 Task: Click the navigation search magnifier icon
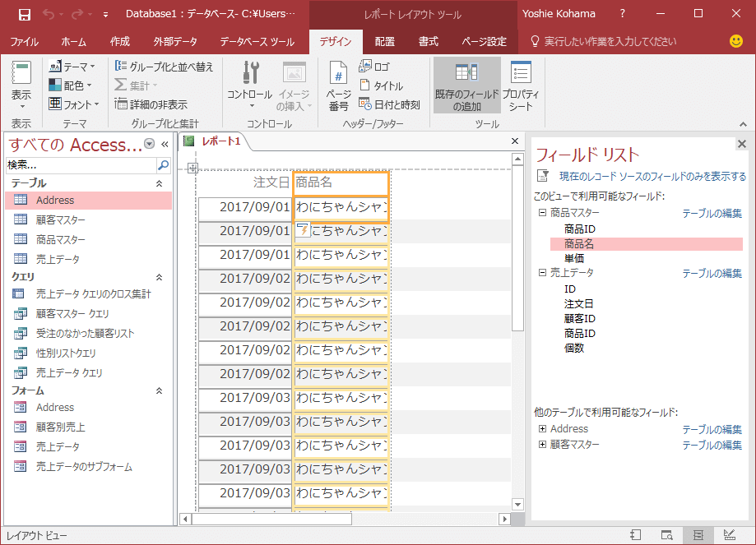pyautogui.click(x=164, y=165)
